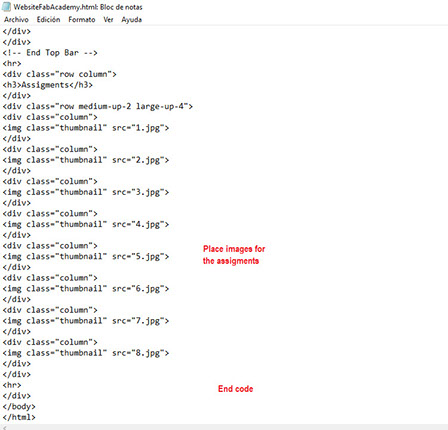Open the Ver menu
Viewport: 448px width, 430px height.
108,20
